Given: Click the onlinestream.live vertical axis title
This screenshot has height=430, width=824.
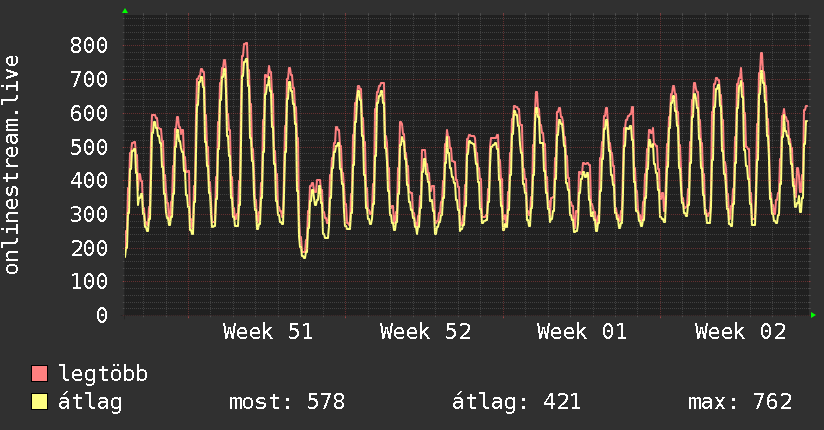Looking at the screenshot, I should (11, 165).
